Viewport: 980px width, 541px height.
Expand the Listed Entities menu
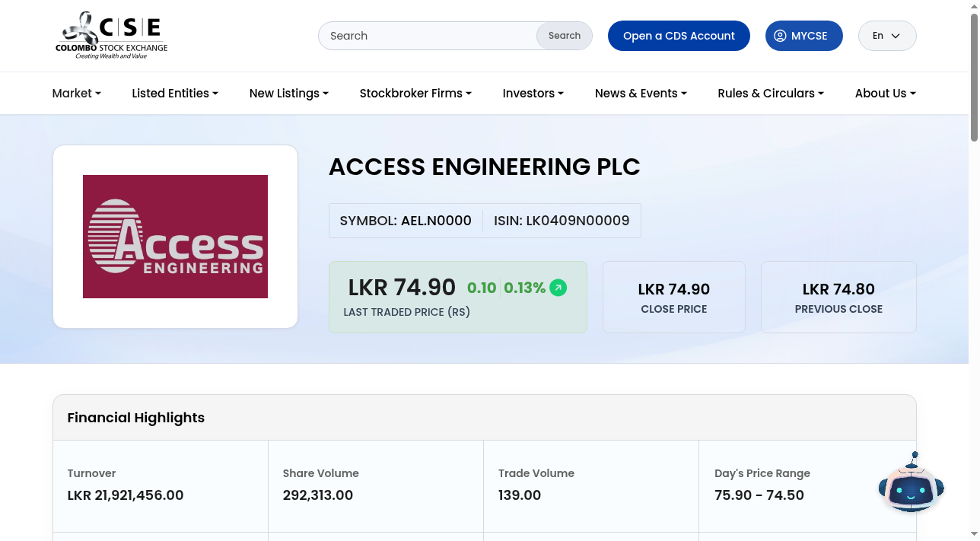click(x=175, y=94)
